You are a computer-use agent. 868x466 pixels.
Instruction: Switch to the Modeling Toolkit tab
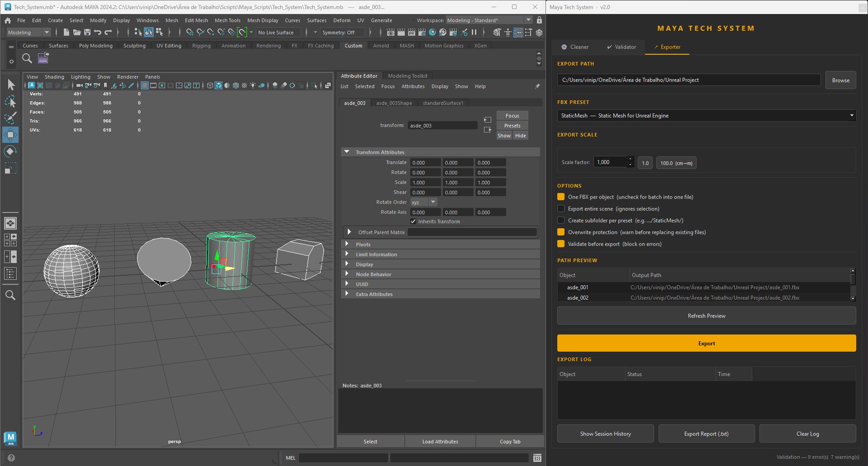point(408,76)
